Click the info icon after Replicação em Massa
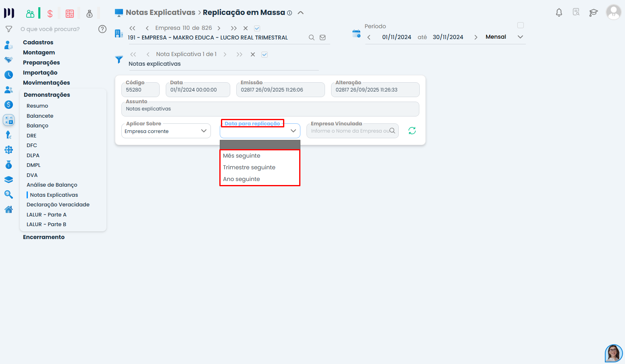Viewport: 625px width, 364px height. [290, 13]
